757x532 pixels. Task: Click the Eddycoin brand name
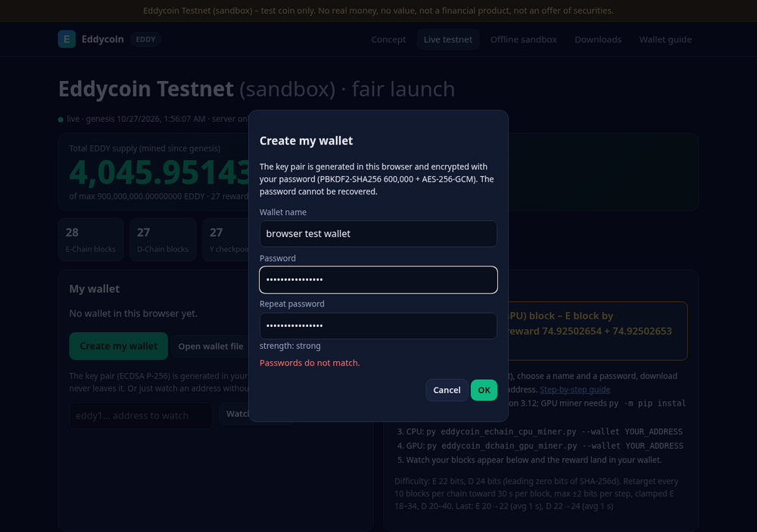102,39
